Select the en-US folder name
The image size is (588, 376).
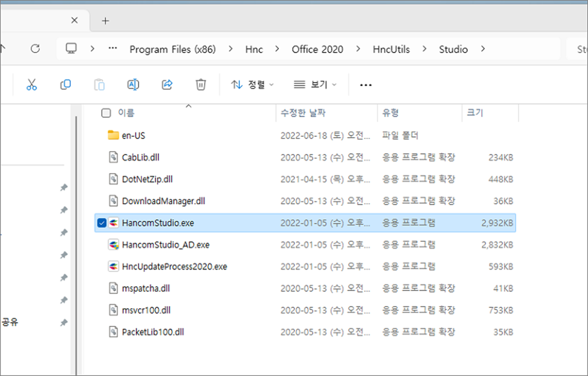pyautogui.click(x=134, y=135)
